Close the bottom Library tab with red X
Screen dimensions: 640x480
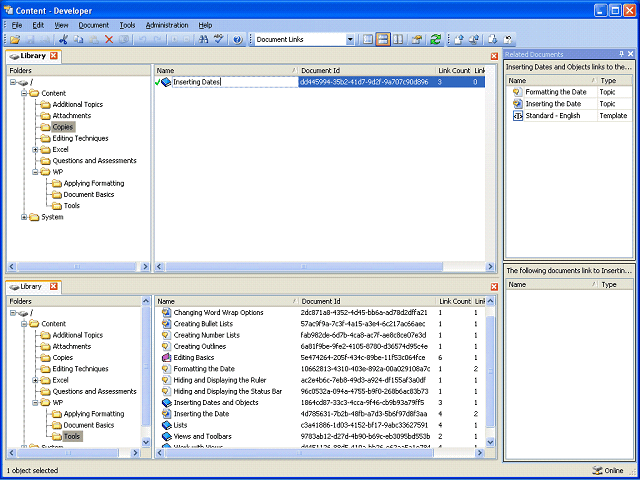[x=53, y=287]
